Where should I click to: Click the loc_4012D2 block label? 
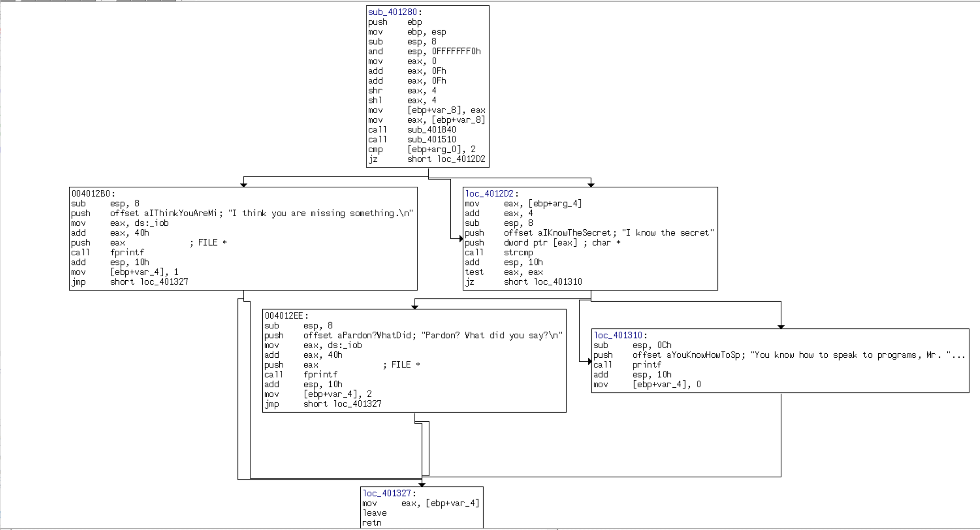[489, 194]
